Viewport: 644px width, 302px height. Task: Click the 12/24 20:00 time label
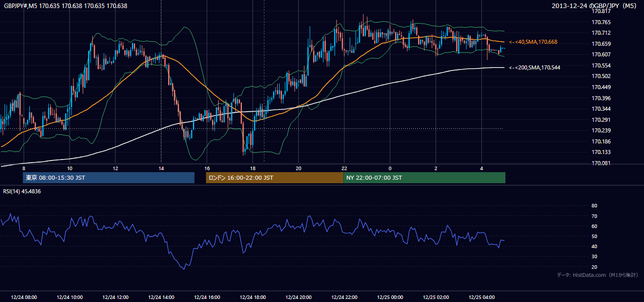click(x=299, y=297)
